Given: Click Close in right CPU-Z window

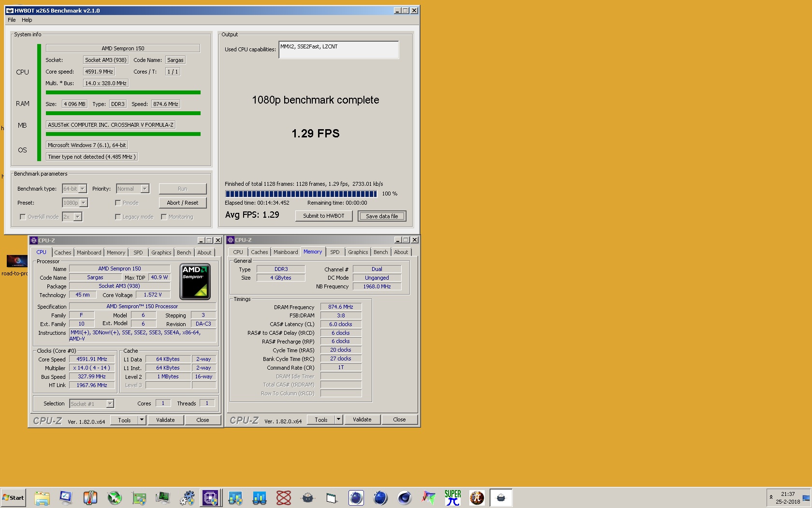Looking at the screenshot, I should tap(399, 419).
